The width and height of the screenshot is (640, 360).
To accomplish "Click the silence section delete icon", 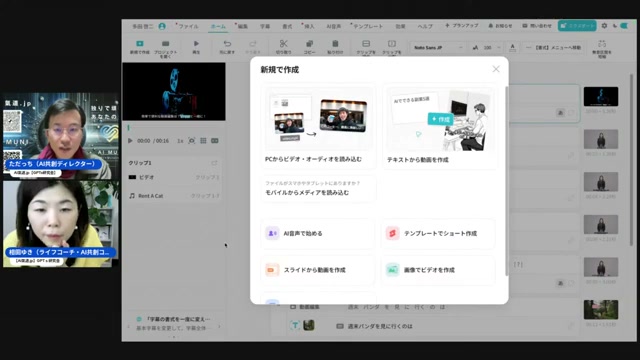I will [602, 44].
